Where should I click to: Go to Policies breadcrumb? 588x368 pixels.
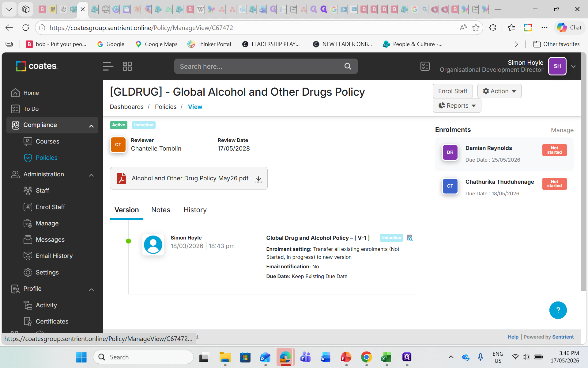[x=166, y=107]
